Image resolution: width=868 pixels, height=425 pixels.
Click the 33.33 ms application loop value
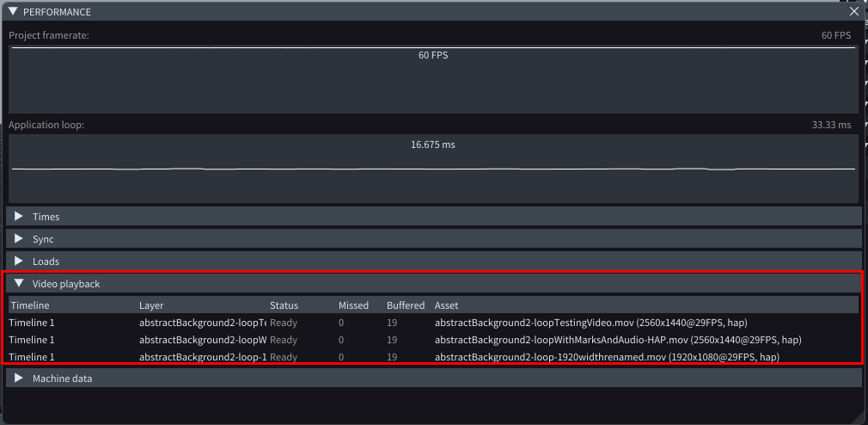831,125
